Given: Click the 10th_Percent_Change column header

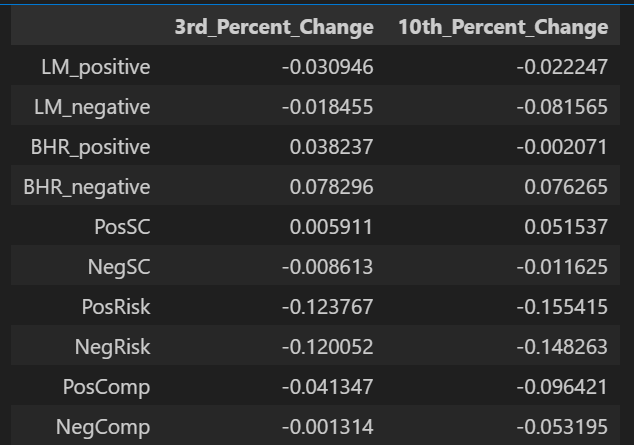Looking at the screenshot, I should (x=503, y=27).
